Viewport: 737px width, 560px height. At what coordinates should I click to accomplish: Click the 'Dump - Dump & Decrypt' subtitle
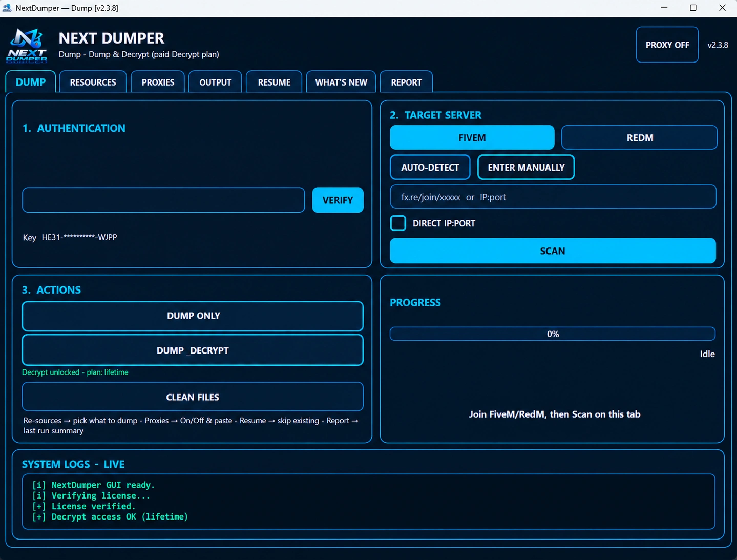coord(139,54)
